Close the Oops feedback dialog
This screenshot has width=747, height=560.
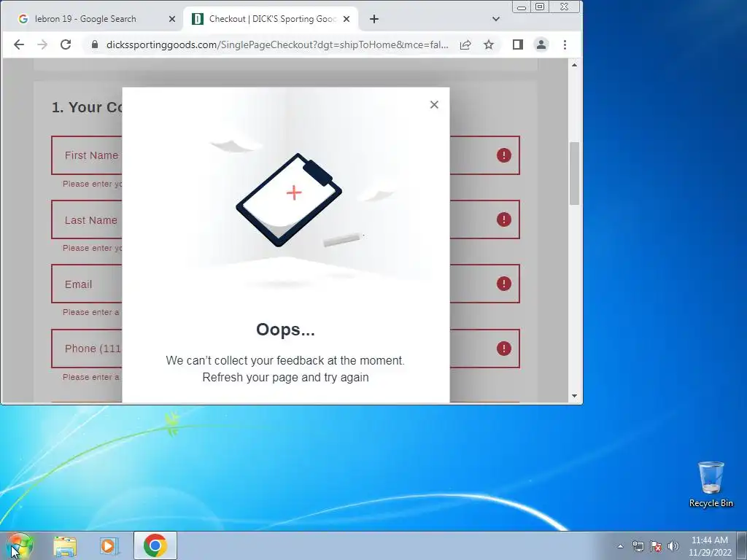point(434,105)
